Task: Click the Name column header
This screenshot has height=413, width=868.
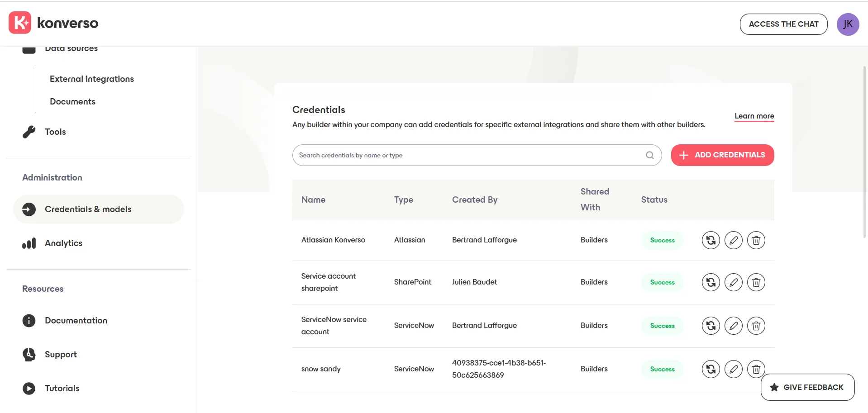Action: [x=313, y=199]
